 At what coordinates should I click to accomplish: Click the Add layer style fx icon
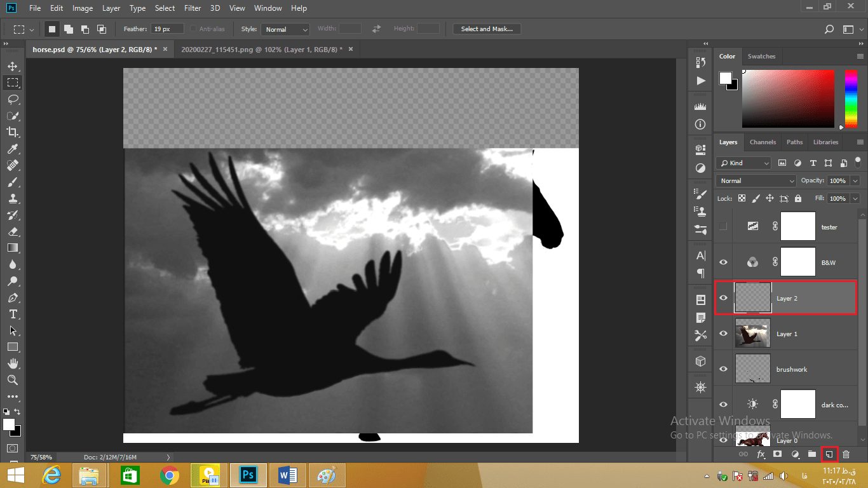pos(761,454)
